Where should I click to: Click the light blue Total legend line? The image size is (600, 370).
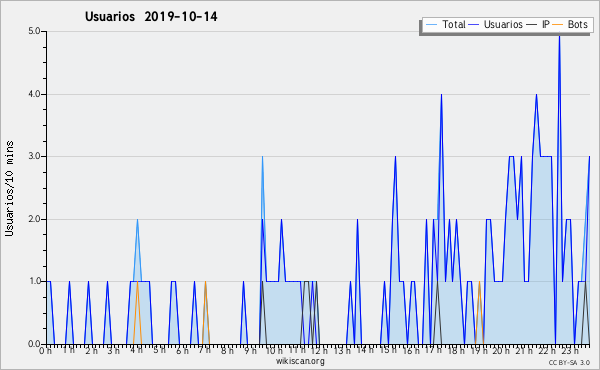pos(431,24)
